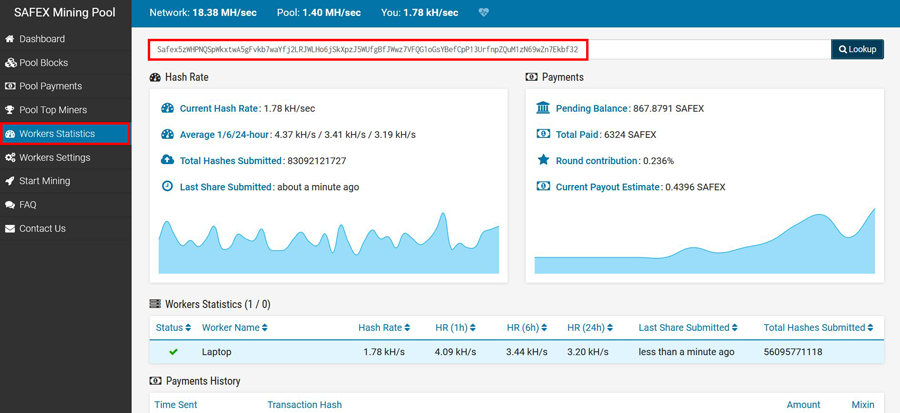Click the Lookup button
The height and width of the screenshot is (413, 900).
point(858,49)
